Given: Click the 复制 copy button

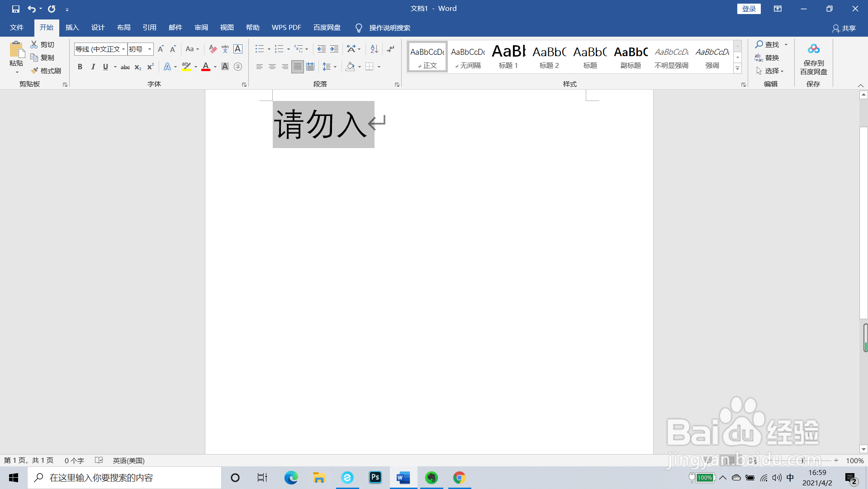Looking at the screenshot, I should [x=42, y=58].
